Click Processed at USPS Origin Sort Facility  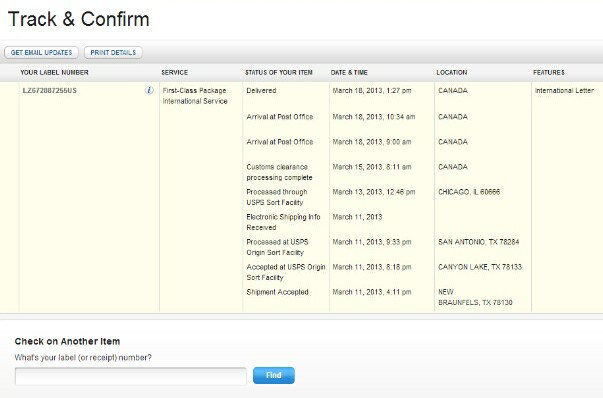pos(277,247)
